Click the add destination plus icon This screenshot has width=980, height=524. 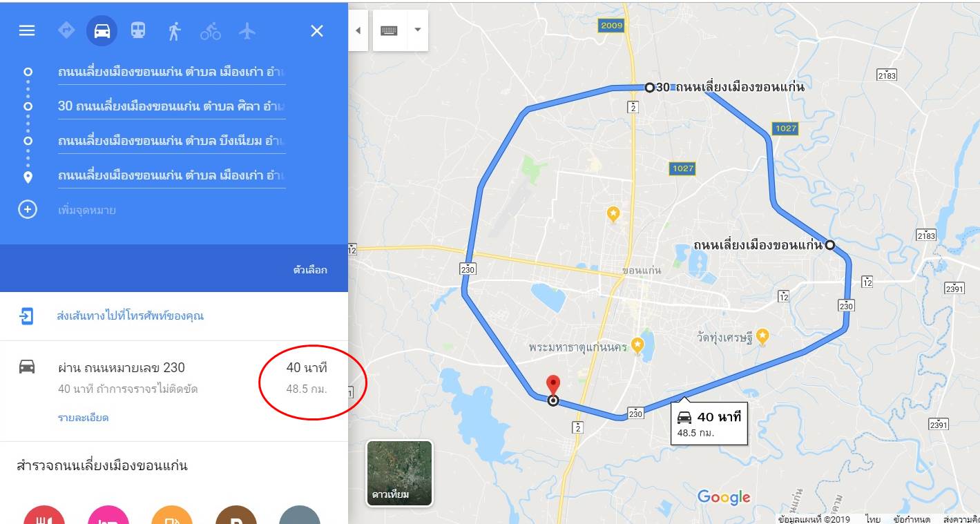[x=27, y=210]
